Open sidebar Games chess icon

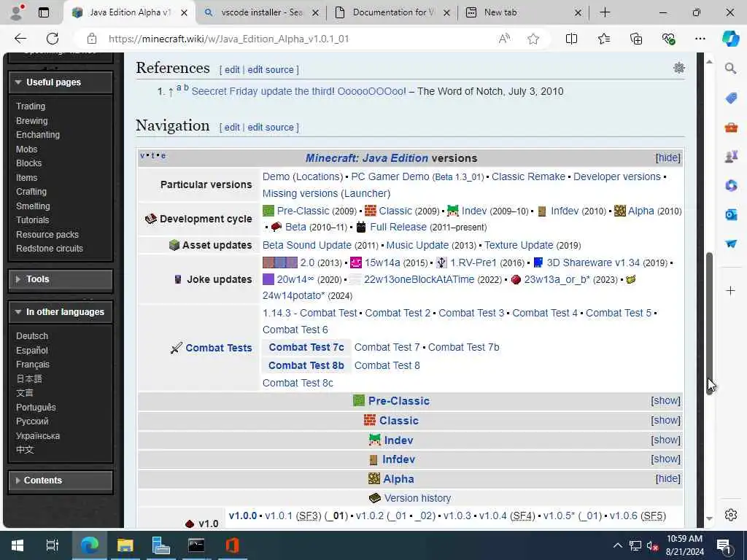pos(731,156)
